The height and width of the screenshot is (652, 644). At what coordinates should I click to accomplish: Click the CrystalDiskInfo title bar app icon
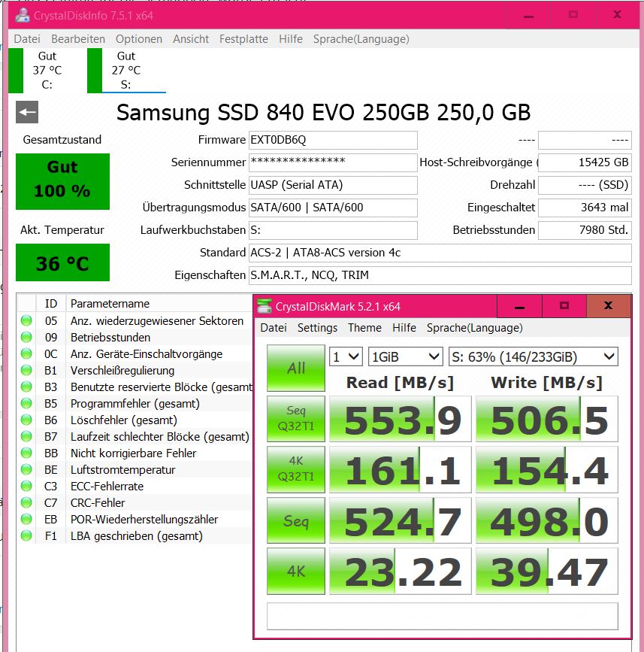[22, 15]
